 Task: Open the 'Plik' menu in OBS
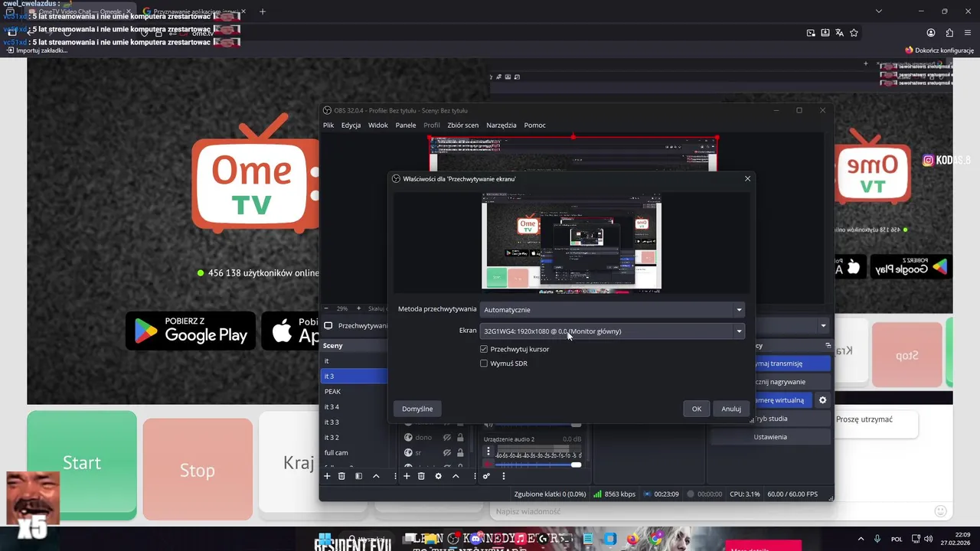point(328,125)
